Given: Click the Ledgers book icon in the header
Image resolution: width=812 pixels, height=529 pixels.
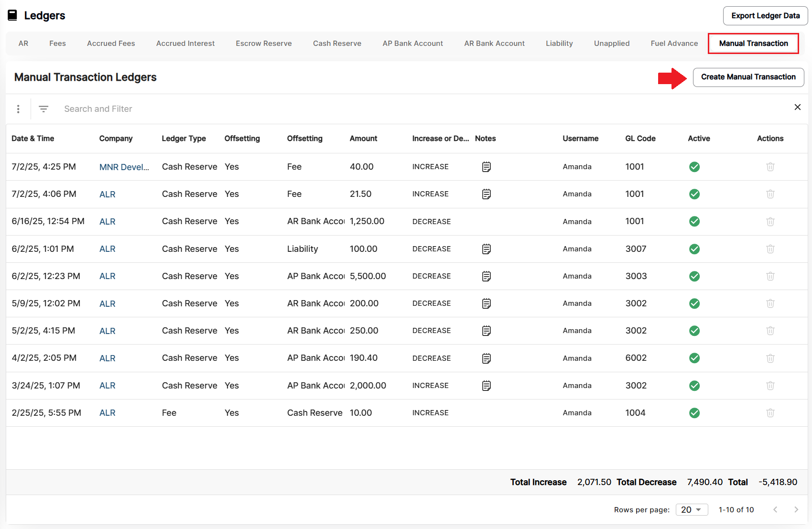Looking at the screenshot, I should pos(12,15).
